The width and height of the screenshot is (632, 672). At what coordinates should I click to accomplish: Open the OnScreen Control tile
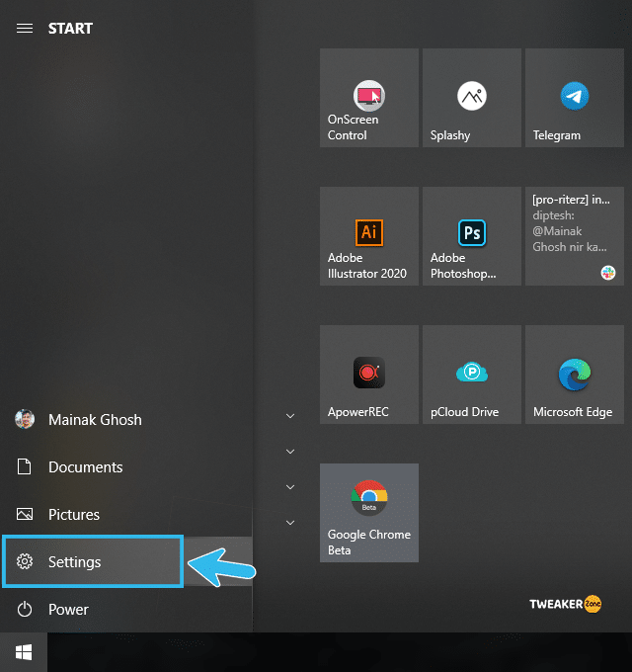369,98
